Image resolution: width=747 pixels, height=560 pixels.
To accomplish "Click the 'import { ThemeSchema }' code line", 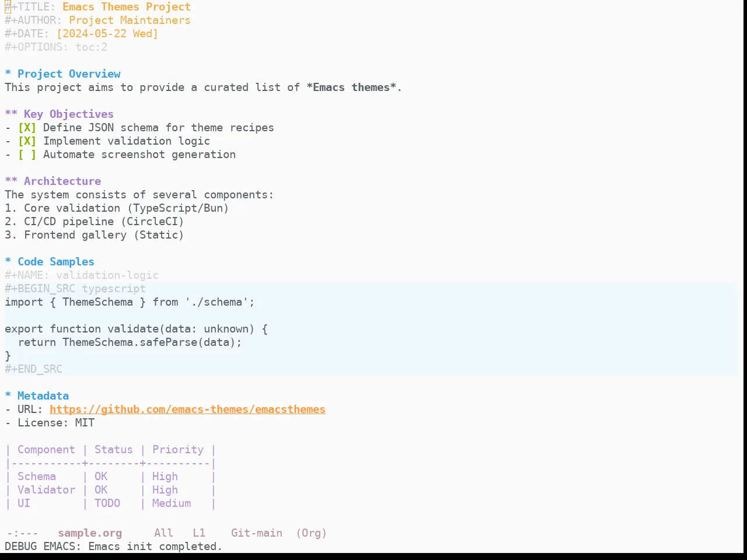I will point(130,302).
